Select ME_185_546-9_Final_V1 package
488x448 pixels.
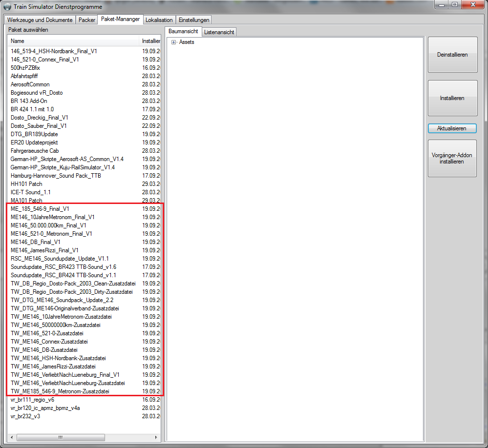coord(40,209)
